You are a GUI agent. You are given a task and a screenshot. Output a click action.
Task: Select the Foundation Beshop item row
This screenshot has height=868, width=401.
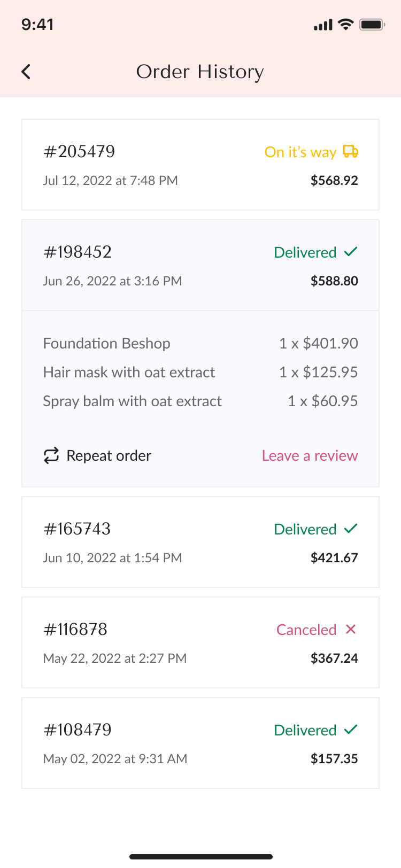[x=200, y=343]
